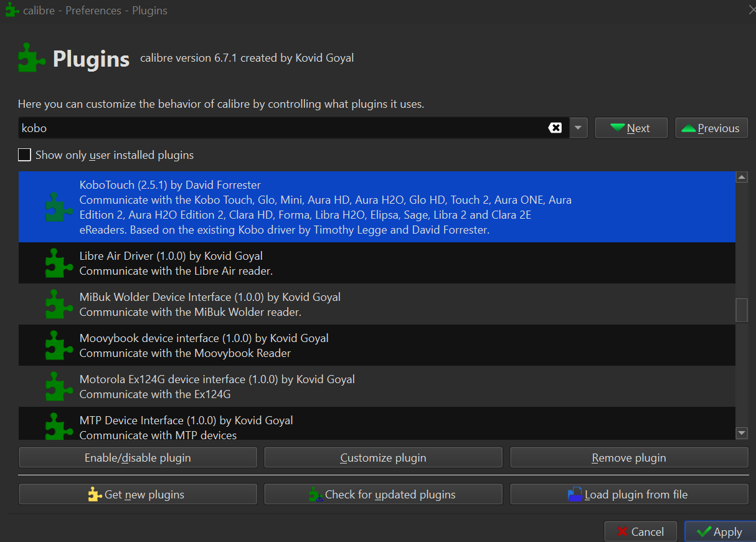
Task: Open the search history dropdown arrow
Action: pyautogui.click(x=579, y=128)
